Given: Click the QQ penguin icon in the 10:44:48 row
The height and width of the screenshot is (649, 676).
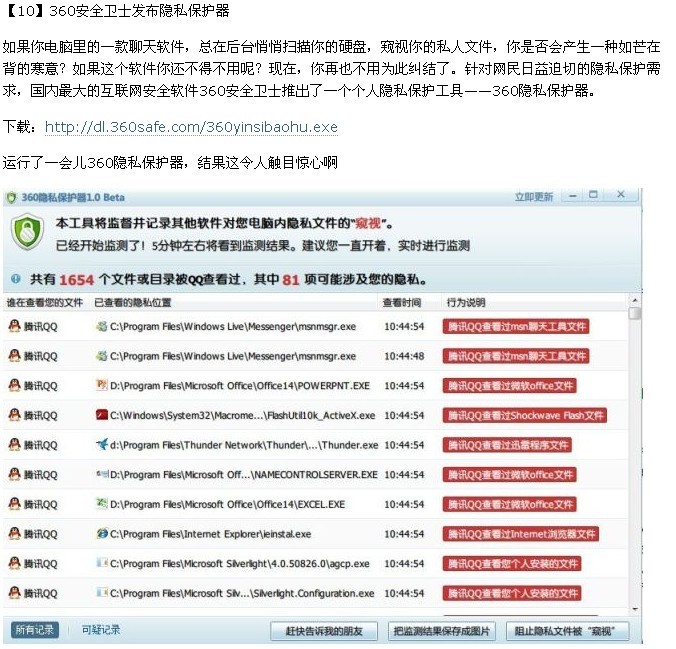Looking at the screenshot, I should (15, 356).
